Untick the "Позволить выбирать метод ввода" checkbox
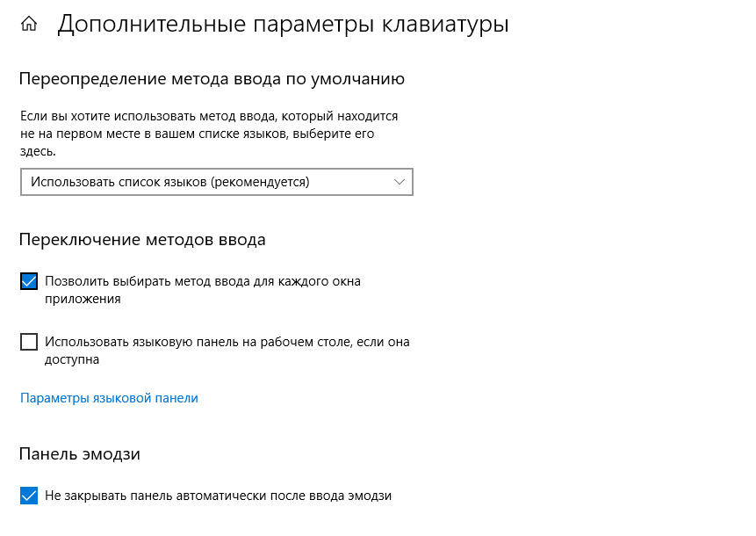756x536 pixels. pos(29,281)
